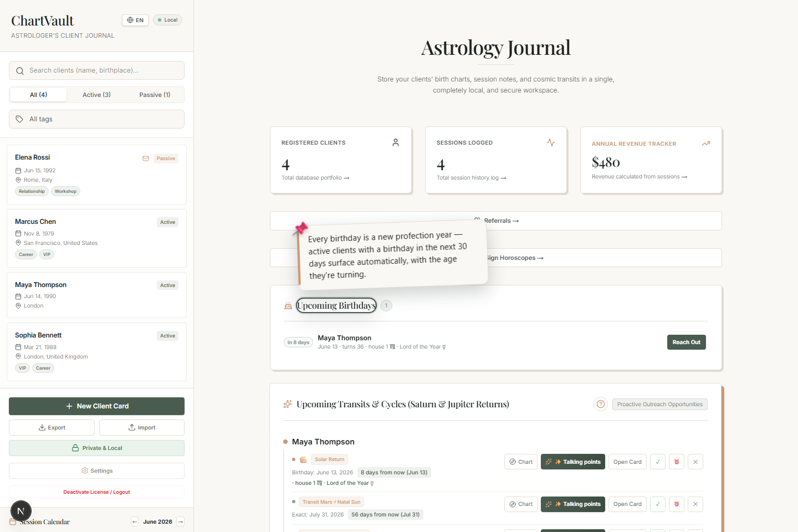Viewport: 798px width, 532px height.
Task: Click VIP tag on Sophia Bennett card
Action: coord(22,368)
